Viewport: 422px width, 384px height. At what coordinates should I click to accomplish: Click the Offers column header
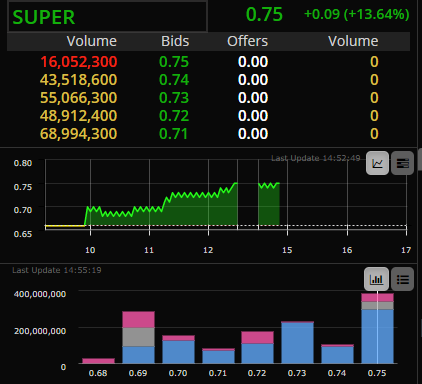tap(247, 41)
